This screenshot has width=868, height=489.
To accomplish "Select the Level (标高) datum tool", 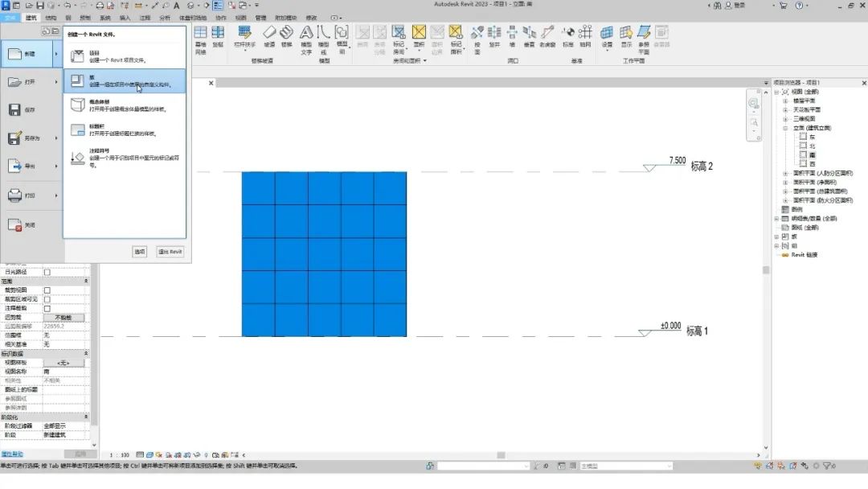I will coord(568,36).
